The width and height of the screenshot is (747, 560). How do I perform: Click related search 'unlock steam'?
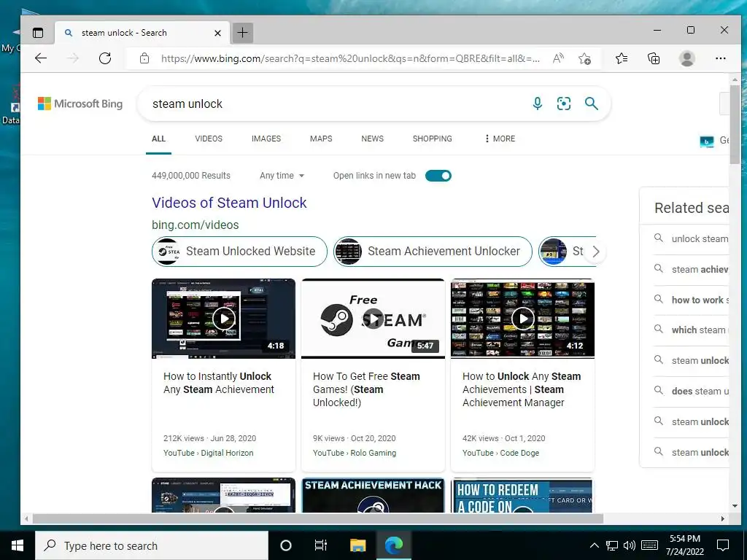click(x=691, y=238)
